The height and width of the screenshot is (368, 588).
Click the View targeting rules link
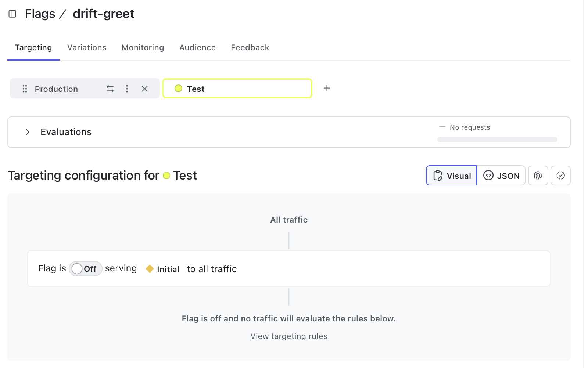[x=289, y=336]
